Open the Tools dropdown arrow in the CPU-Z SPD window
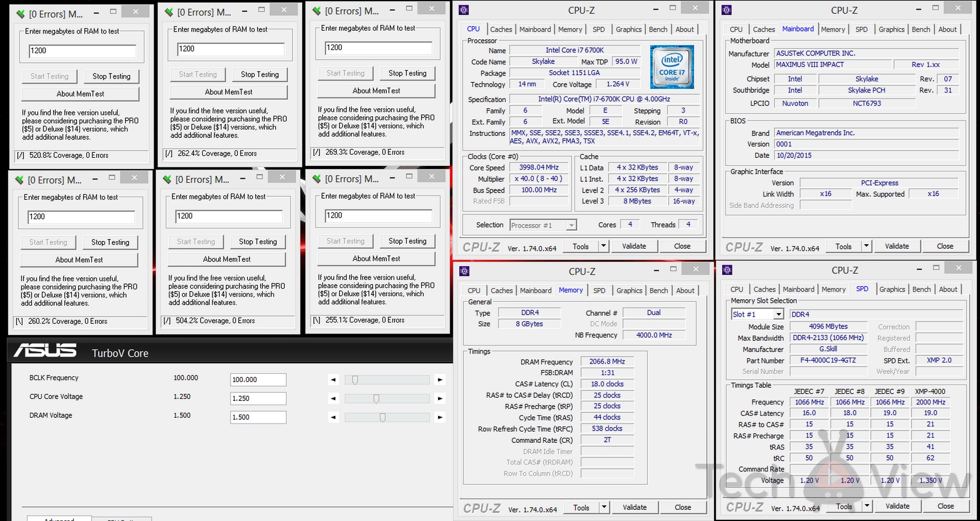Viewport: 980px width, 521px height. click(x=867, y=506)
